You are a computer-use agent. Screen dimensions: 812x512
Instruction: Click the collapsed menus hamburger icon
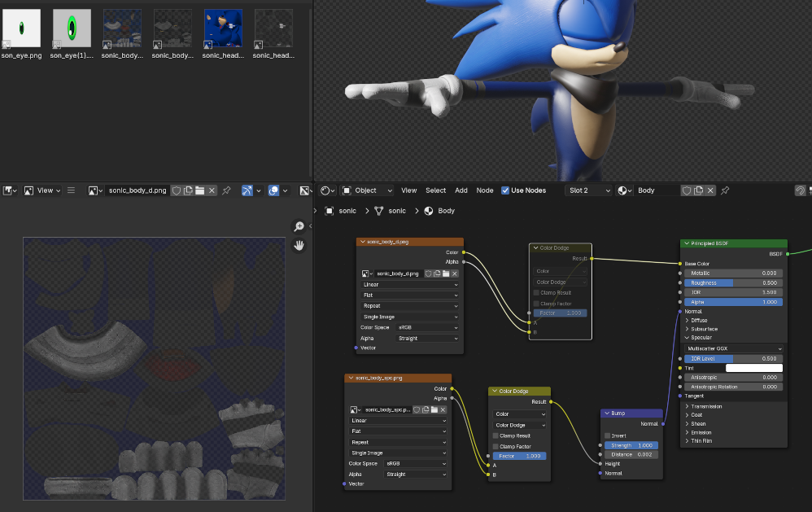(71, 190)
